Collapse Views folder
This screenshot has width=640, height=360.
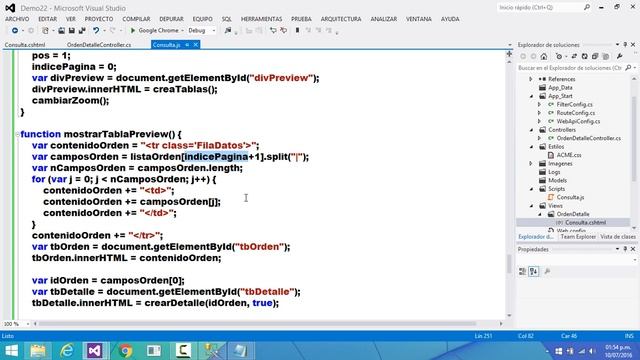coord(531,206)
